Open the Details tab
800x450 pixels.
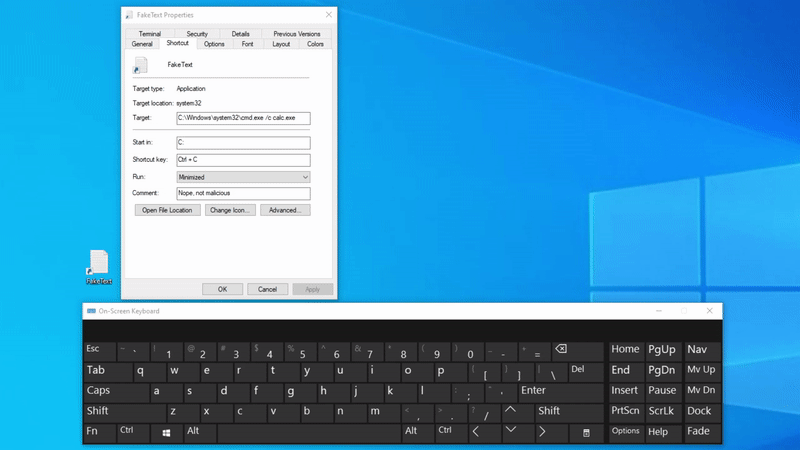(x=240, y=34)
